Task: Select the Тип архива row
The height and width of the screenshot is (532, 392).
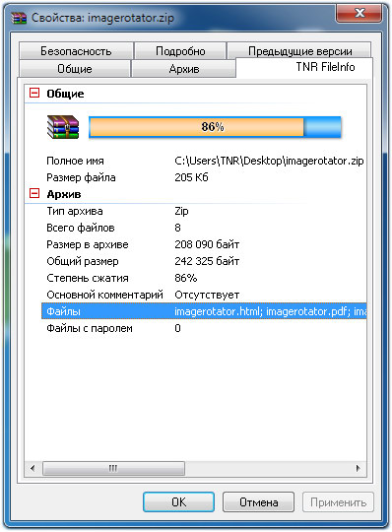Action: click(204, 211)
